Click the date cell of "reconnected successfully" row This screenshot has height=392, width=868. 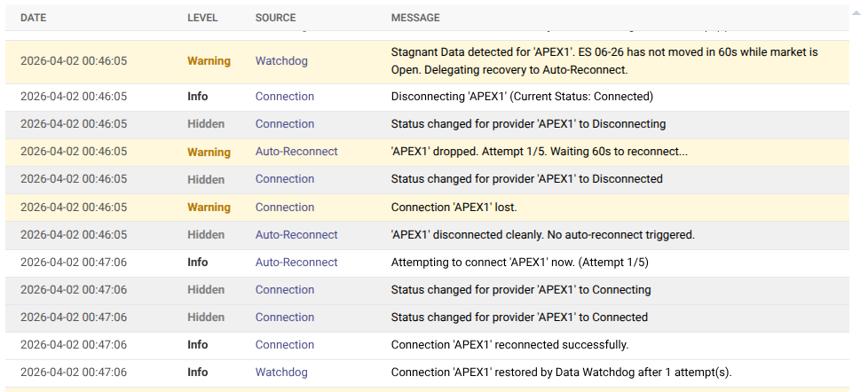[74, 345]
